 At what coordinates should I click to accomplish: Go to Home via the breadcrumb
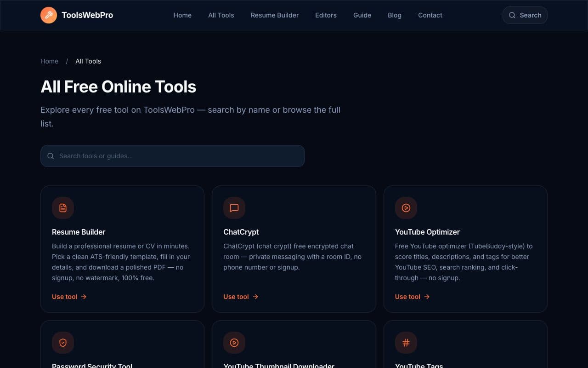point(49,61)
